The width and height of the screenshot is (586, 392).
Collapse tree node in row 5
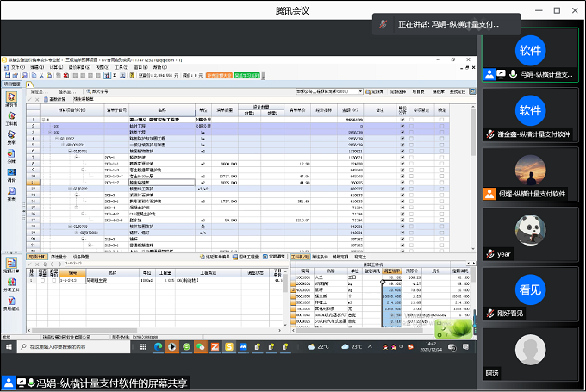pyautogui.click(x=63, y=145)
